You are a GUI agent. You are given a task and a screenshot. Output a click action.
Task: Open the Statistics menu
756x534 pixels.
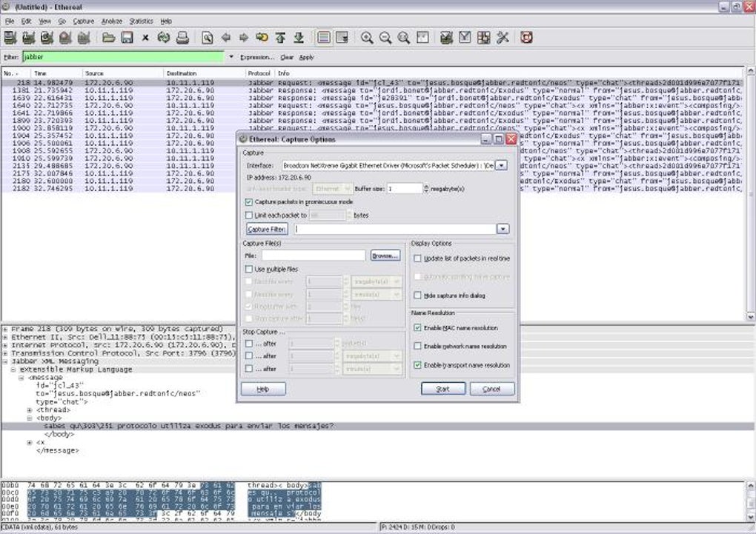[142, 21]
